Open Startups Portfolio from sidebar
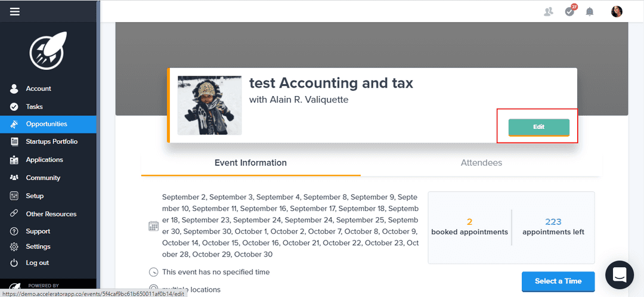 click(51, 141)
